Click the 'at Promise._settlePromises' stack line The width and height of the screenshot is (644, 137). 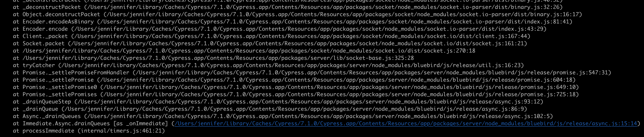point(296,95)
